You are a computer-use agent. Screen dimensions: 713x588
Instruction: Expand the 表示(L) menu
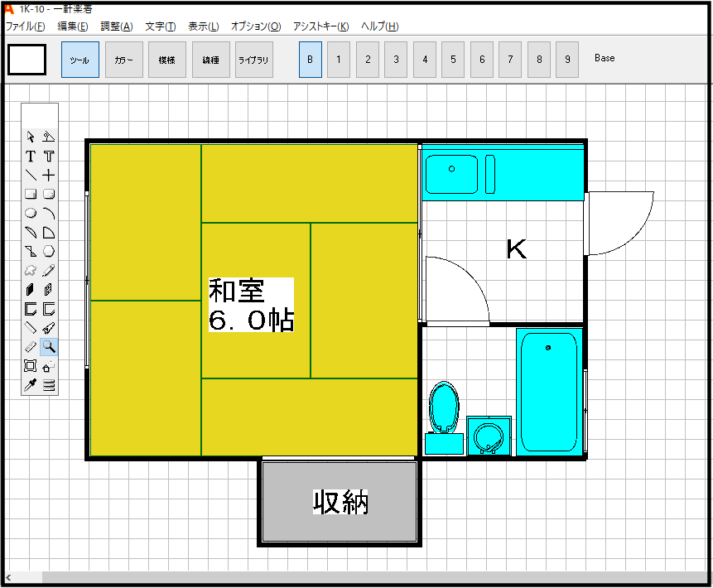click(x=204, y=27)
